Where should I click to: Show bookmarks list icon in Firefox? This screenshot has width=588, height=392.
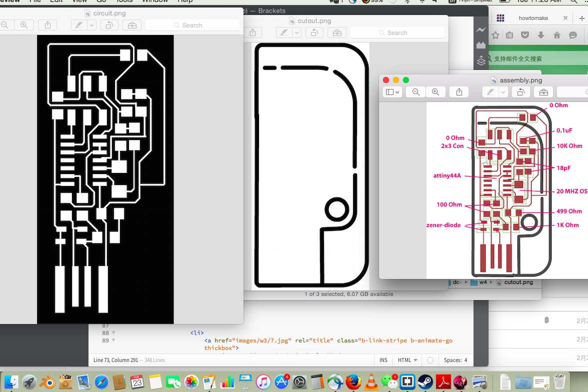click(x=509, y=35)
